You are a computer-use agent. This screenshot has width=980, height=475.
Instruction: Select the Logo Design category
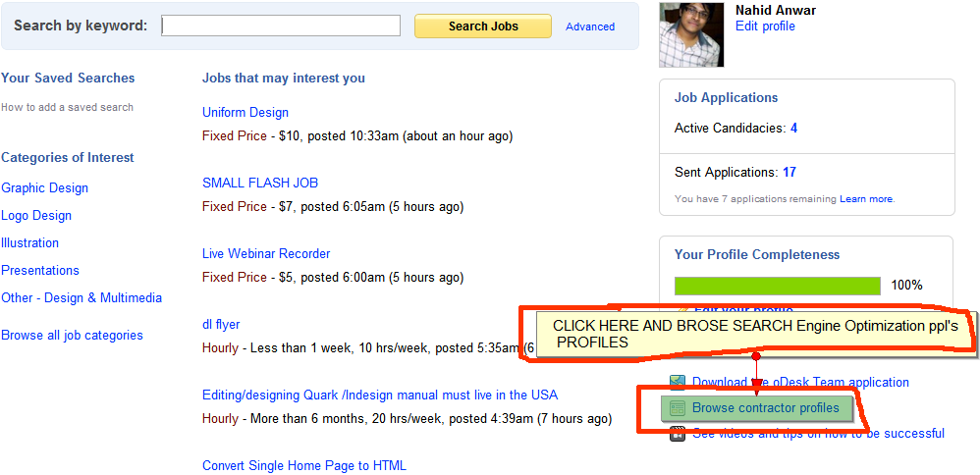[x=36, y=215]
